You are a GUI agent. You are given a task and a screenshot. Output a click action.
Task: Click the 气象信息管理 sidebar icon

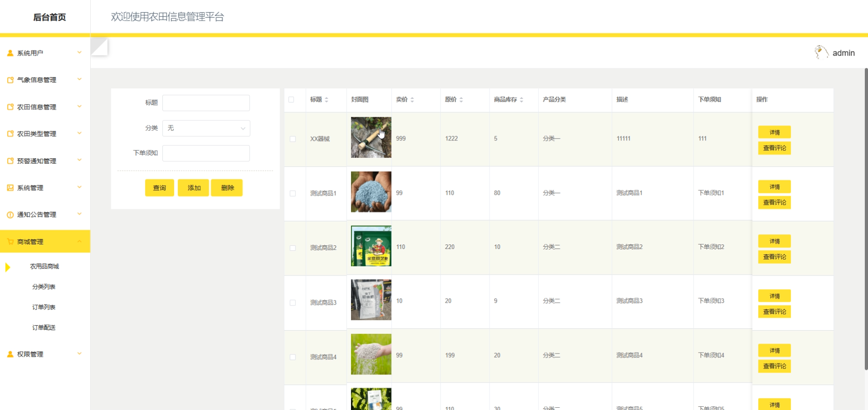pyautogui.click(x=10, y=80)
